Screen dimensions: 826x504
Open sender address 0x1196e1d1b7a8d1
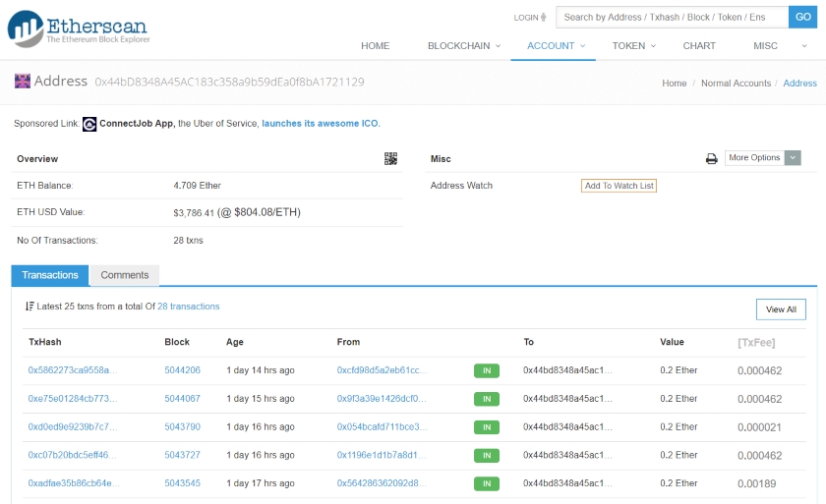(x=382, y=455)
